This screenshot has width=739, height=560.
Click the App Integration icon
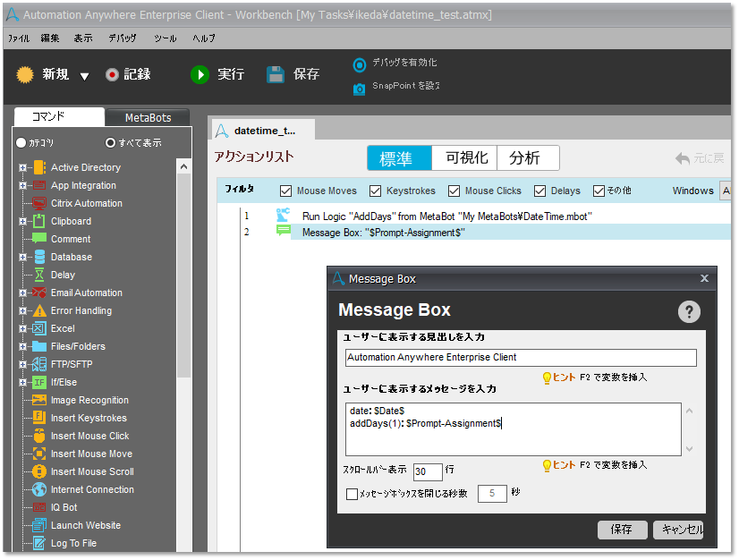coord(39,185)
